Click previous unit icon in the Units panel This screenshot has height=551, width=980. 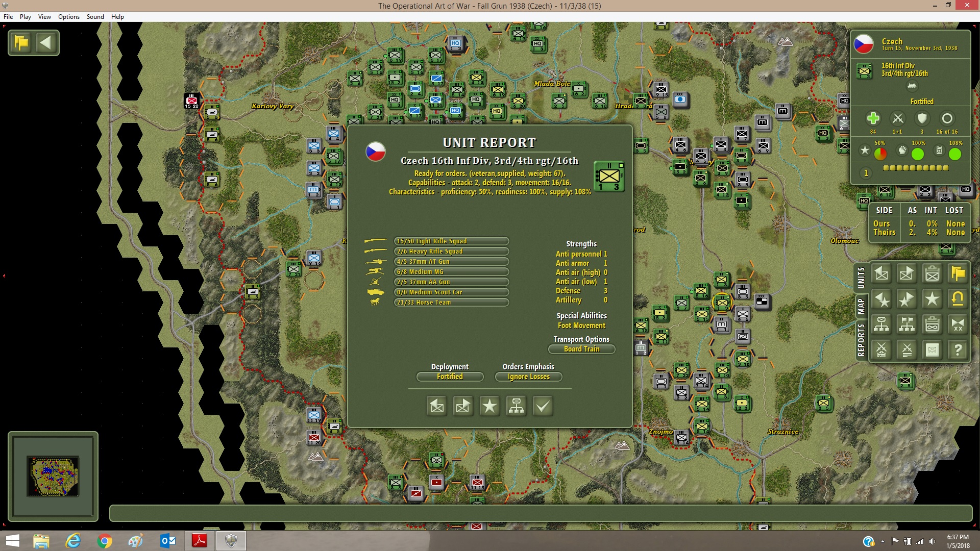(x=881, y=274)
